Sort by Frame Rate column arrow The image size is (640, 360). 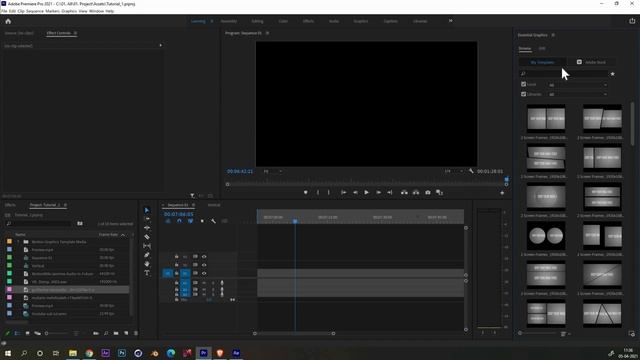(x=123, y=235)
